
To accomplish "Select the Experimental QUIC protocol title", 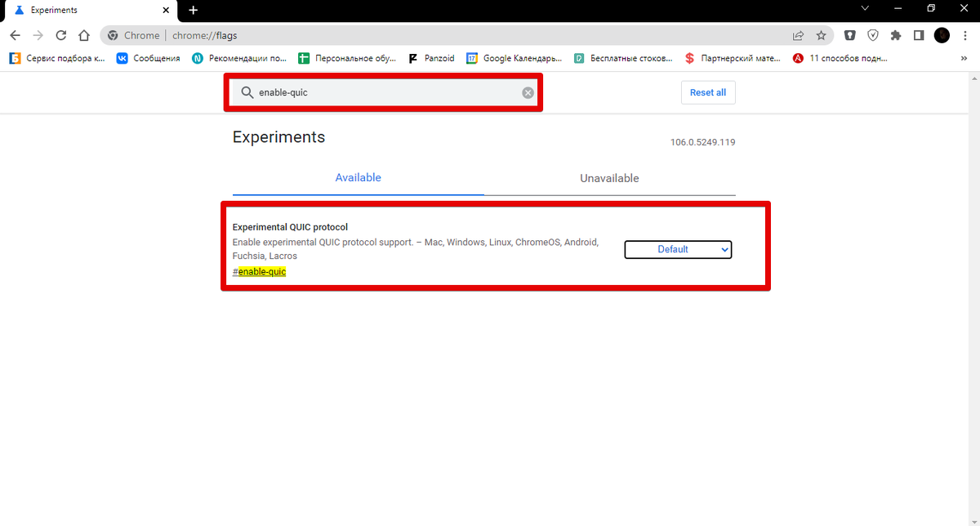I will pyautogui.click(x=290, y=227).
